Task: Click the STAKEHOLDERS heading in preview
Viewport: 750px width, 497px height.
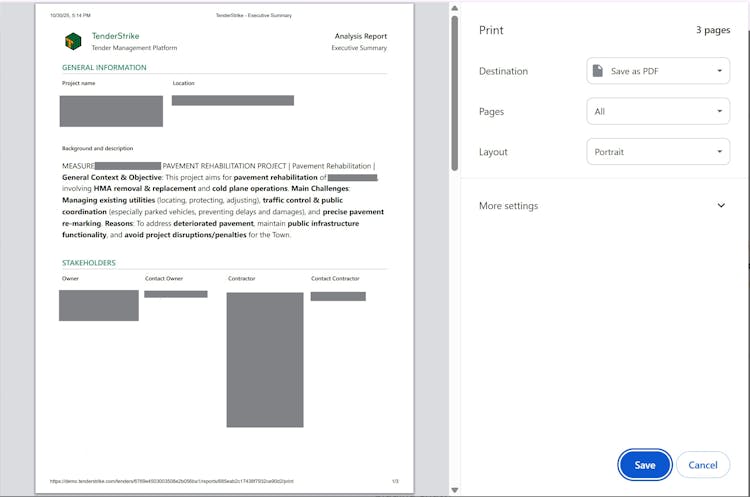Action: (89, 263)
